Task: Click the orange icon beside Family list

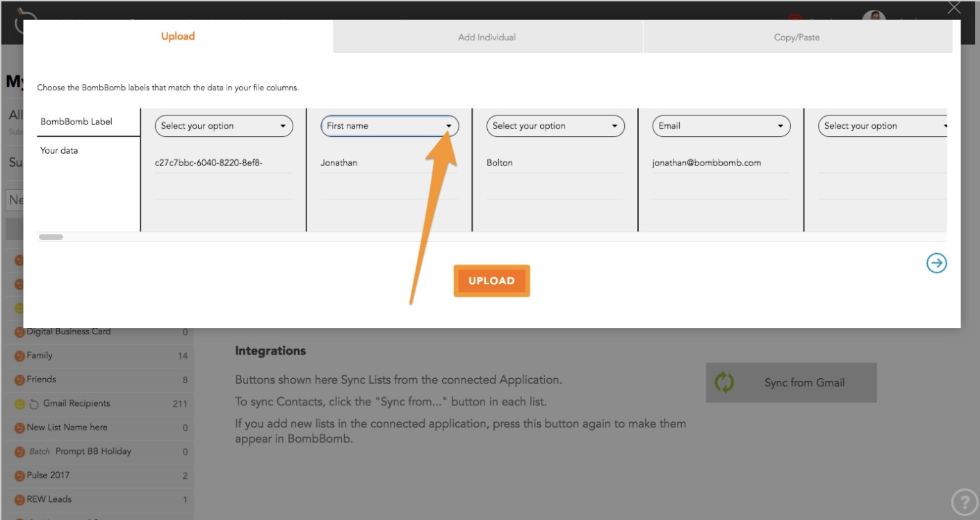Action: click(x=19, y=356)
